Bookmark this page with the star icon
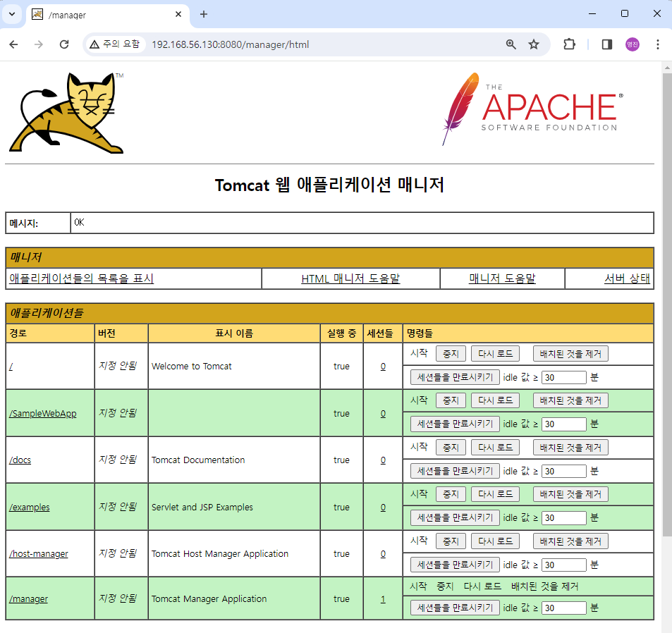The width and height of the screenshot is (672, 633). tap(534, 44)
